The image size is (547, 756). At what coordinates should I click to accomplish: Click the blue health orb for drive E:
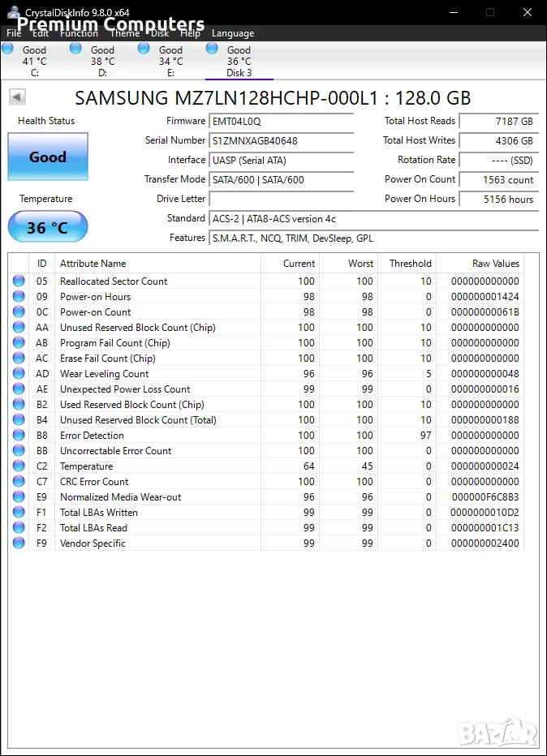point(144,48)
